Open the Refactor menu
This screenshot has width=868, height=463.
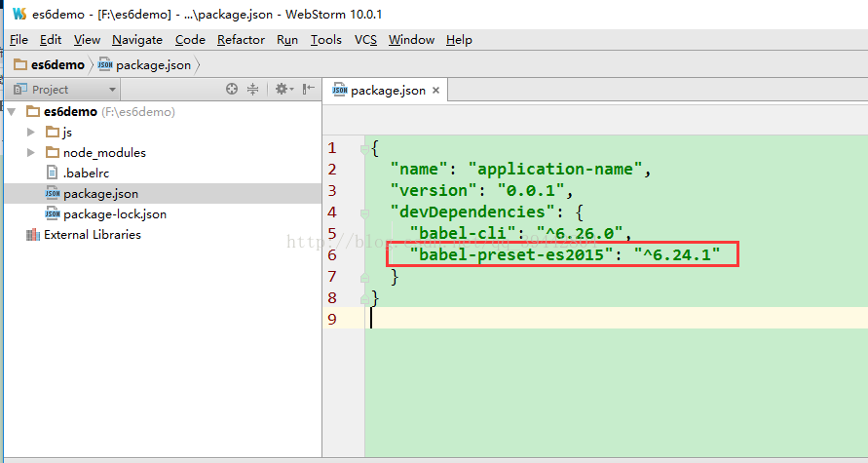point(241,40)
